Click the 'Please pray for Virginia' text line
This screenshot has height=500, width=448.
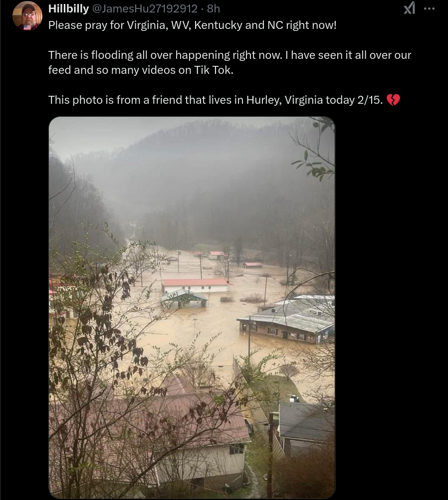click(x=192, y=25)
